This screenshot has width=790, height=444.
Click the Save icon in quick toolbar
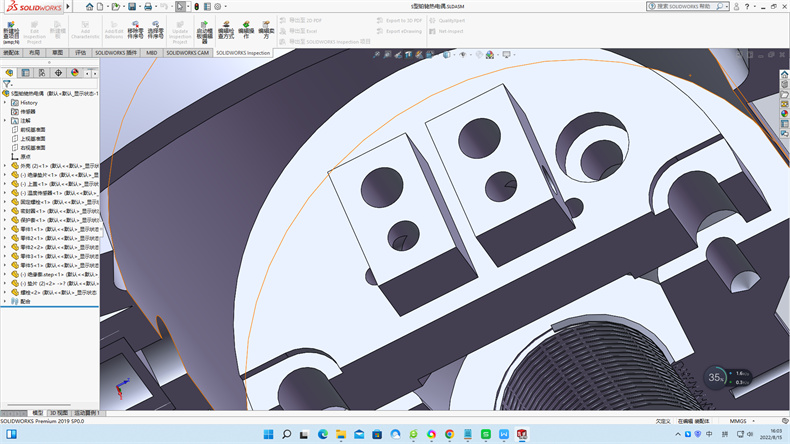coord(130,6)
